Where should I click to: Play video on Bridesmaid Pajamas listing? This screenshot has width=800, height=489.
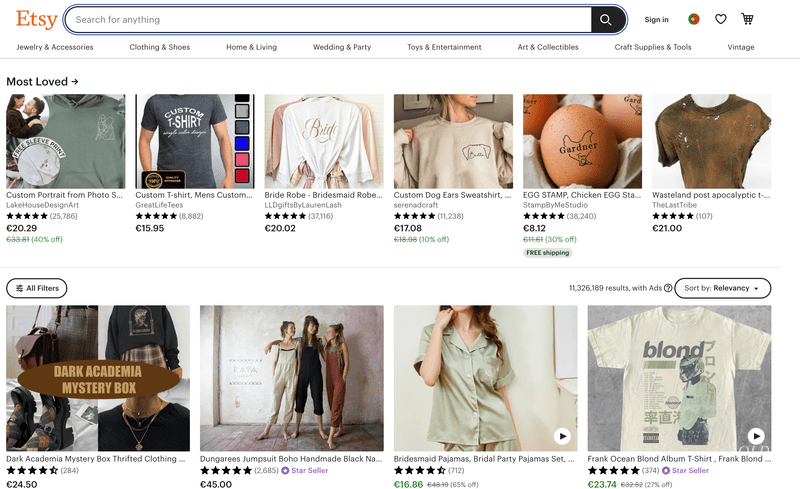(x=562, y=436)
